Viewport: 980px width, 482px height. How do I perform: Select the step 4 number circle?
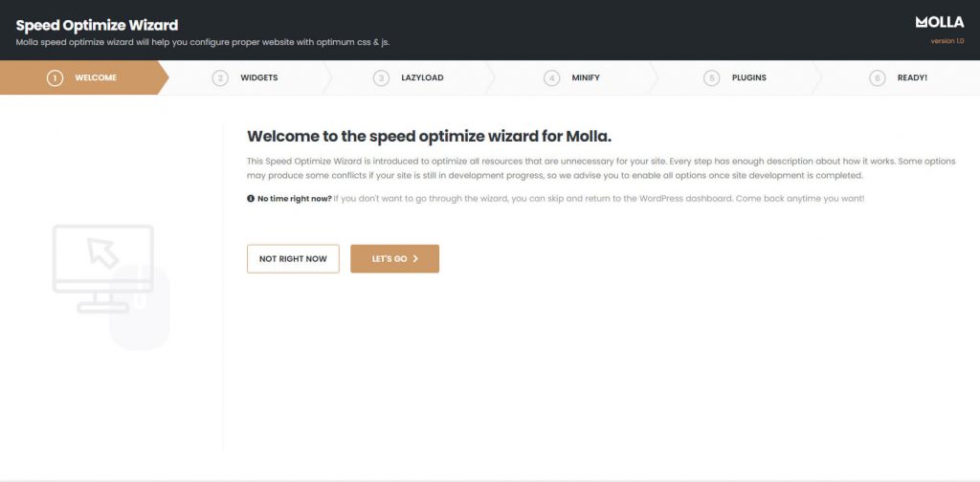click(551, 78)
